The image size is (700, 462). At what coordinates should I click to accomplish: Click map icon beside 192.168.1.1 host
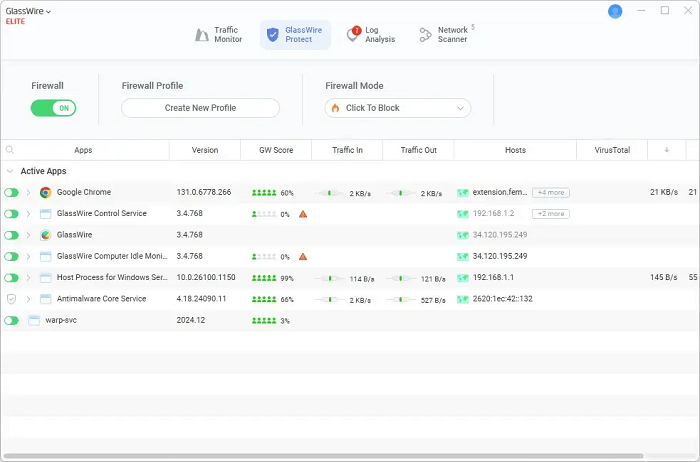click(463, 278)
